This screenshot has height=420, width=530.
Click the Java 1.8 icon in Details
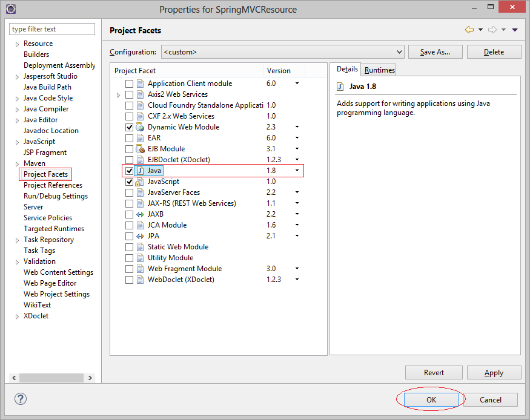click(x=340, y=87)
